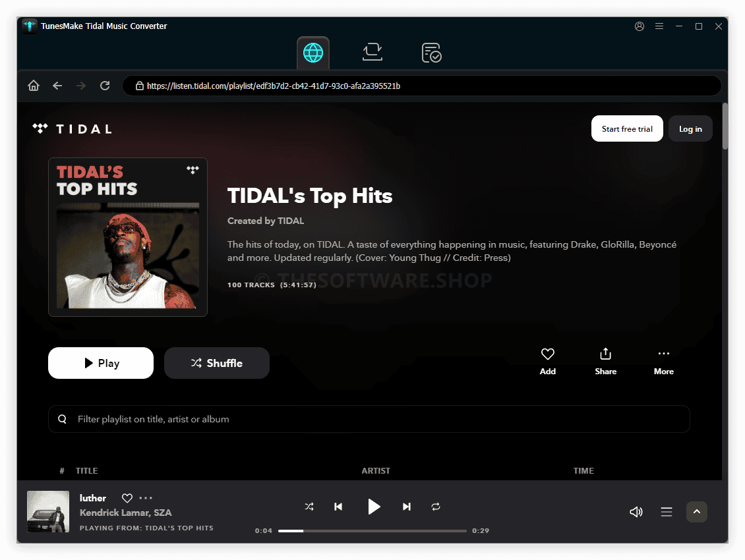The width and height of the screenshot is (745, 560).
Task: Navigate back with the left arrow
Action: click(57, 86)
